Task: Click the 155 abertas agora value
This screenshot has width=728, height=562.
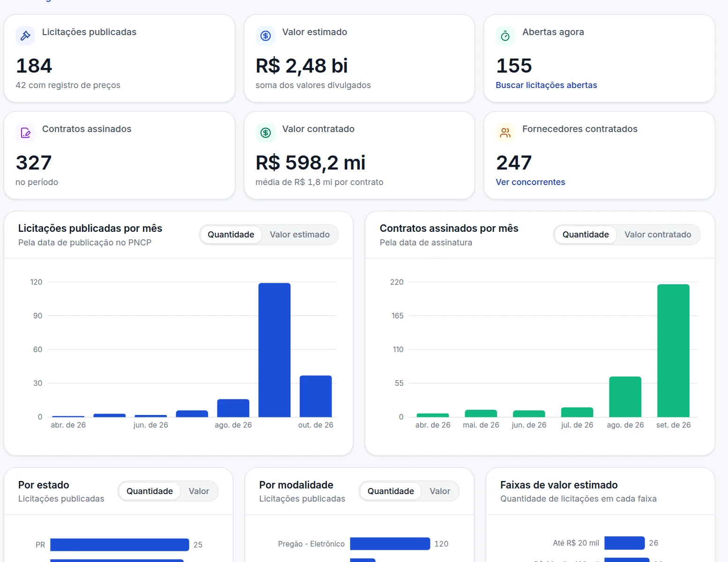Action: [514, 66]
